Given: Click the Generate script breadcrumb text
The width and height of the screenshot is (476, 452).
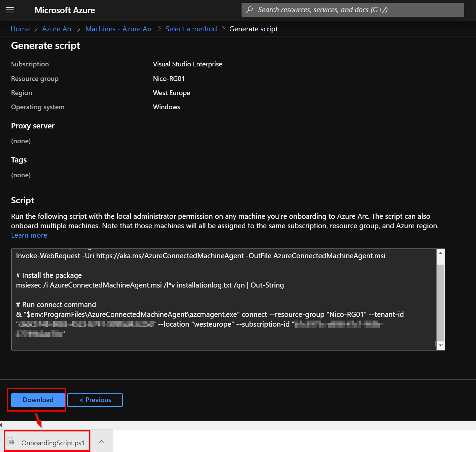Looking at the screenshot, I should click(253, 29).
